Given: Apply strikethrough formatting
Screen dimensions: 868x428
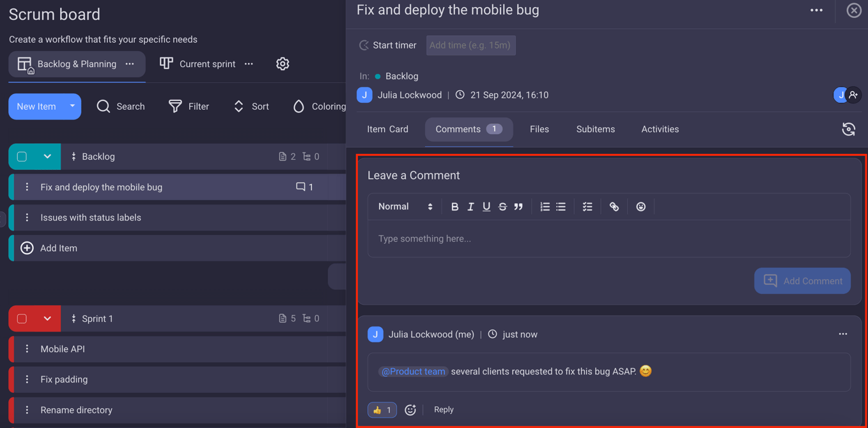Looking at the screenshot, I should [502, 206].
